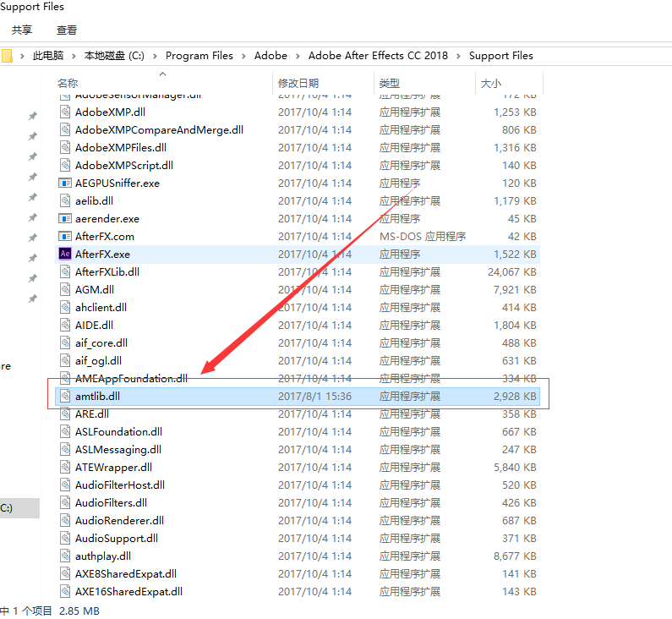
Task: Open the 查看 ribbon tab
Action: [x=67, y=30]
